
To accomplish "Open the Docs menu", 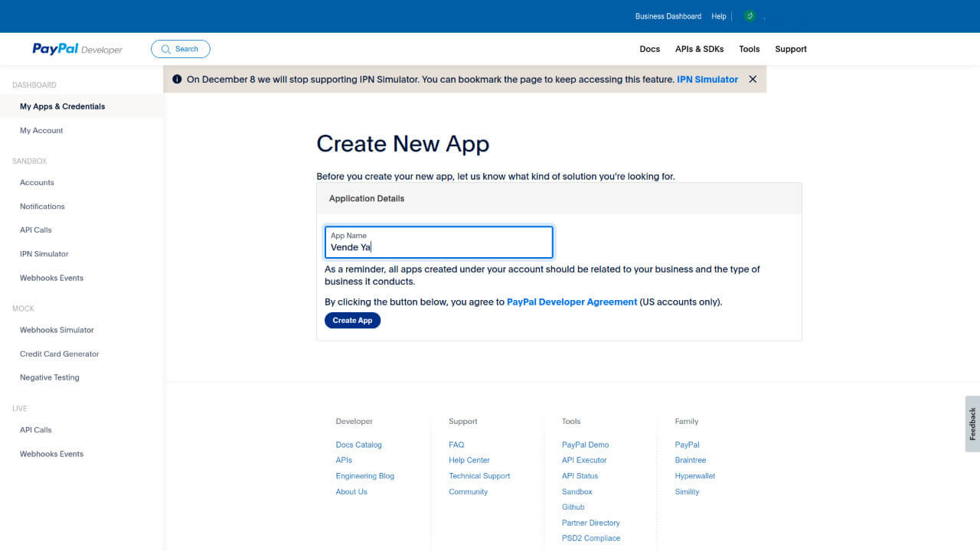I will pyautogui.click(x=650, y=49).
